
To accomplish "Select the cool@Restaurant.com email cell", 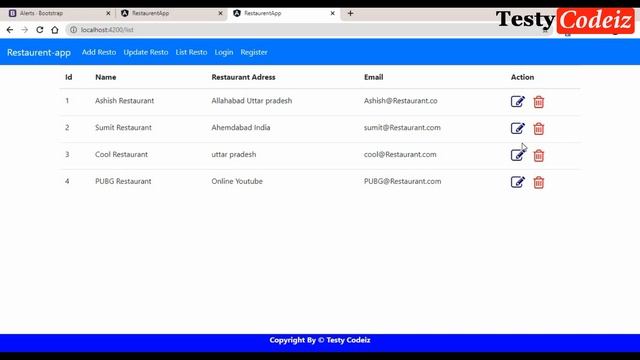I will [x=400, y=155].
